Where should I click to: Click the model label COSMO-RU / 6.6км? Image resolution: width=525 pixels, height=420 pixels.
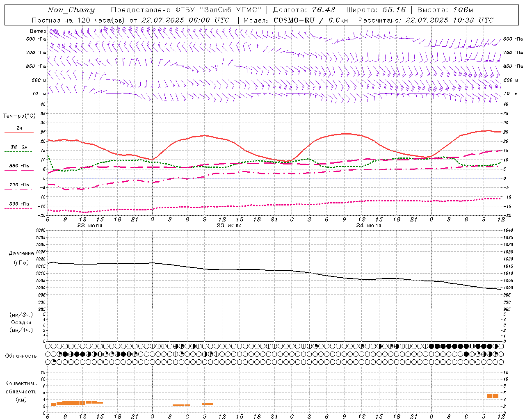click(311, 20)
